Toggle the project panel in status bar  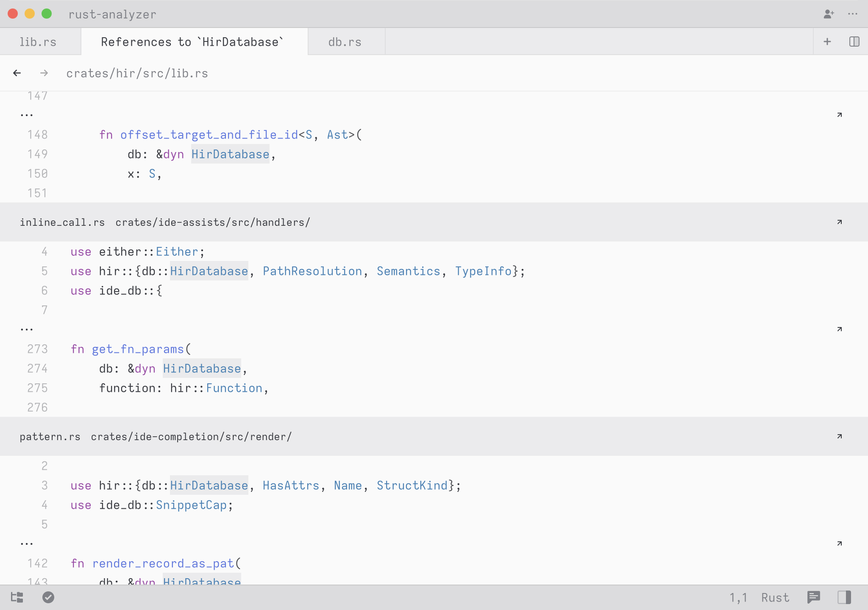point(17,597)
